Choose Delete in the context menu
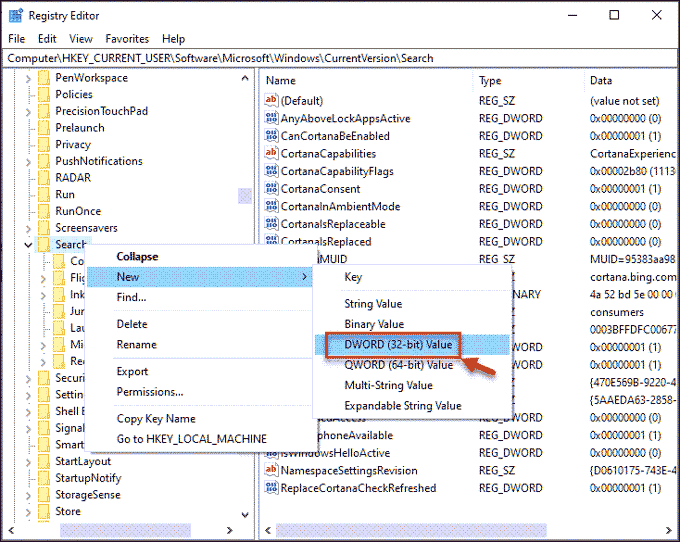This screenshot has width=680, height=542. pyautogui.click(x=199, y=324)
